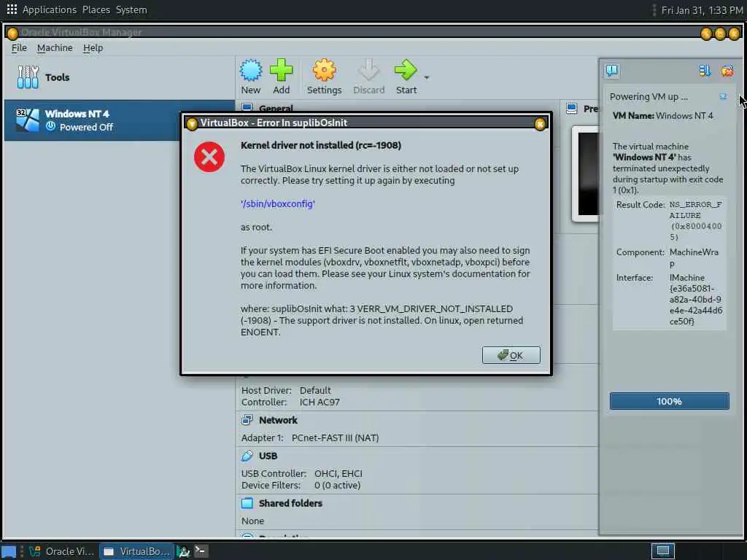This screenshot has width=747, height=560.
Task: Start the VM with the green arrow
Action: (406, 71)
